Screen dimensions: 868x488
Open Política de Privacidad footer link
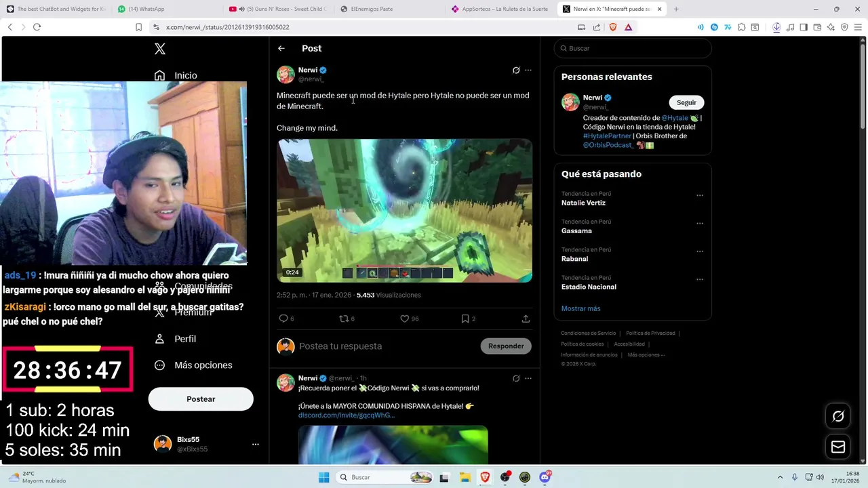coord(650,333)
